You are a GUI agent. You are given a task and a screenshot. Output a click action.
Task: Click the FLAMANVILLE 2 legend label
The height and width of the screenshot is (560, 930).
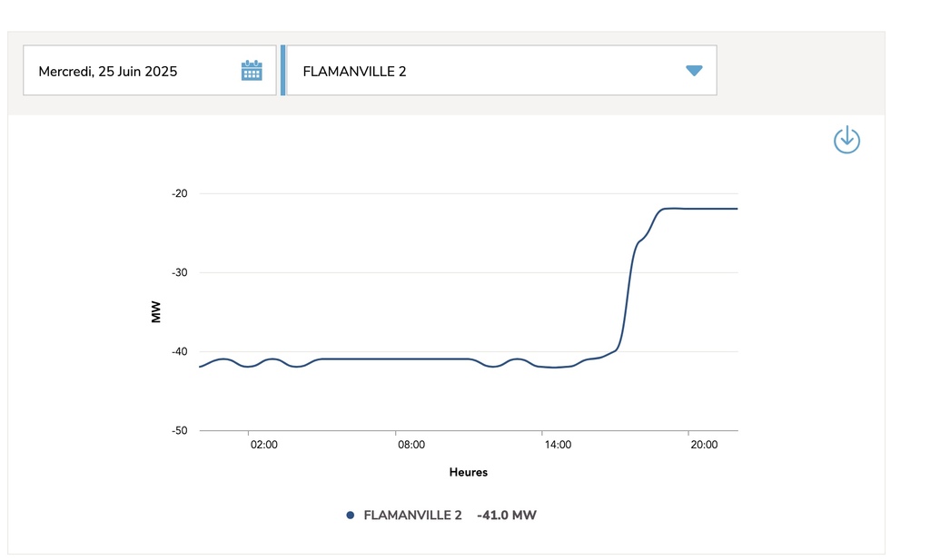click(412, 515)
